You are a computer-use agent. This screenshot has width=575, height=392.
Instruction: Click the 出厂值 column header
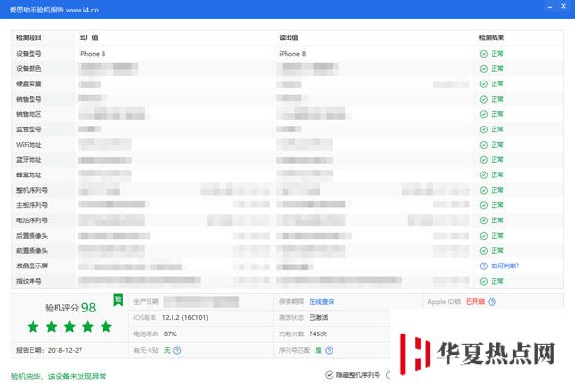point(88,37)
